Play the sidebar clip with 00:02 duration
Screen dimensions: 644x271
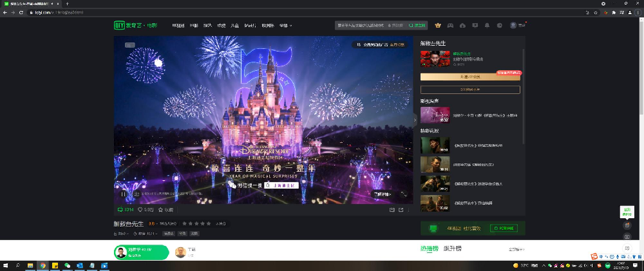tap(435, 203)
